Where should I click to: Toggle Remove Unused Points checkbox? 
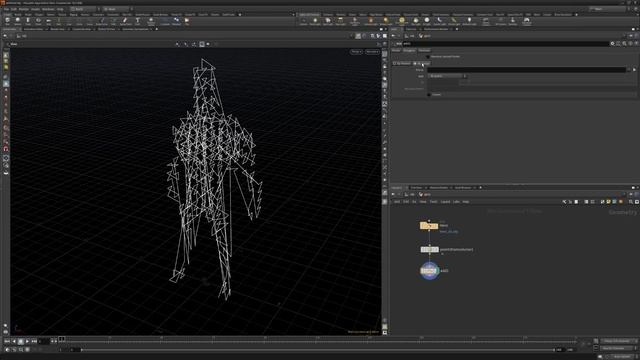pyautogui.click(x=428, y=57)
